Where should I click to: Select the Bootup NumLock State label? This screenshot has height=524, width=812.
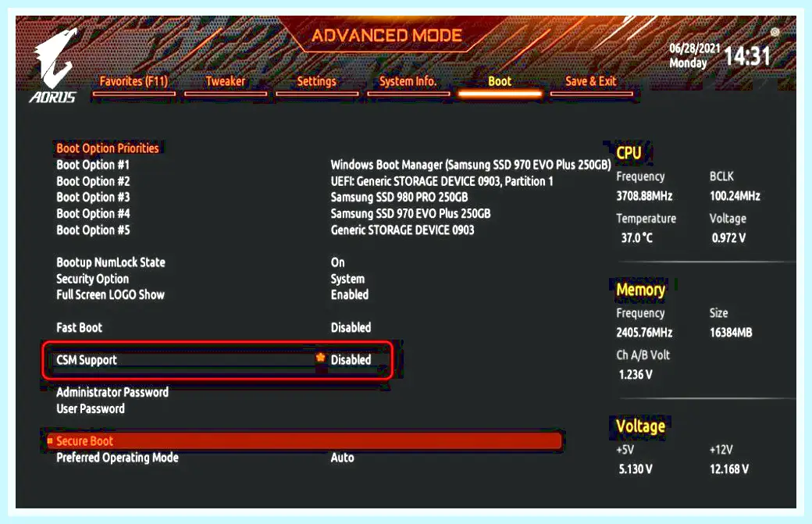pos(111,262)
